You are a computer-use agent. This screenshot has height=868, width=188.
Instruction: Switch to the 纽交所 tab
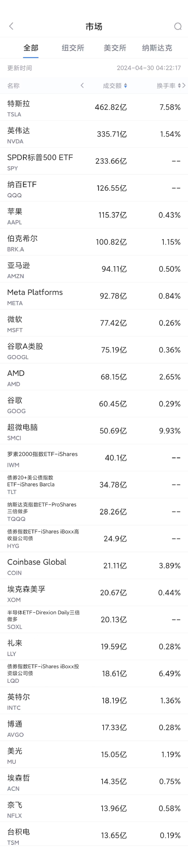tap(73, 48)
